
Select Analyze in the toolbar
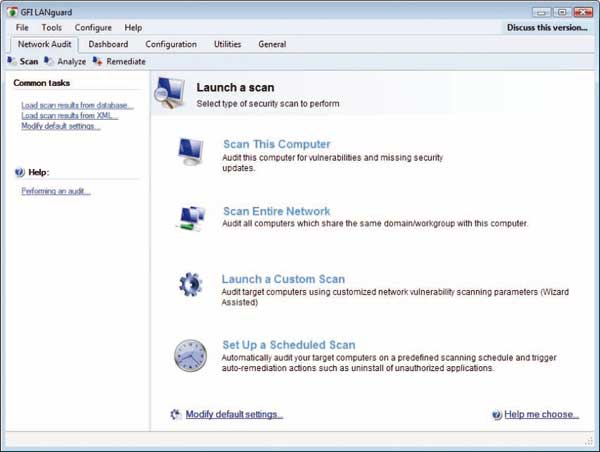click(x=65, y=61)
